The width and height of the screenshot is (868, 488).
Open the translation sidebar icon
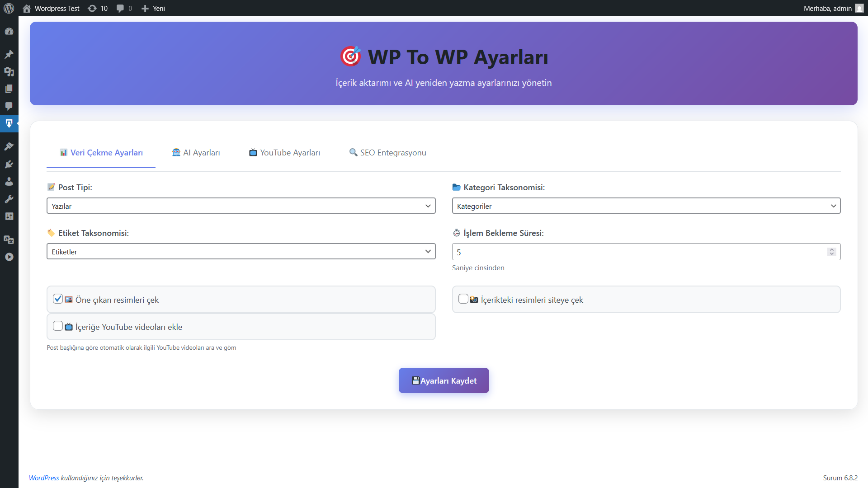[x=9, y=239]
